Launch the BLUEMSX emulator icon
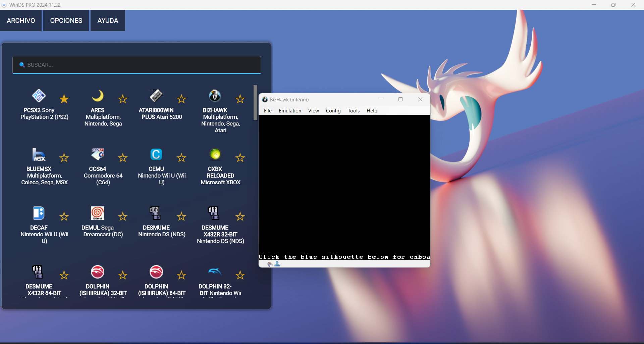Viewport: 644px width, 344px height. (39, 154)
